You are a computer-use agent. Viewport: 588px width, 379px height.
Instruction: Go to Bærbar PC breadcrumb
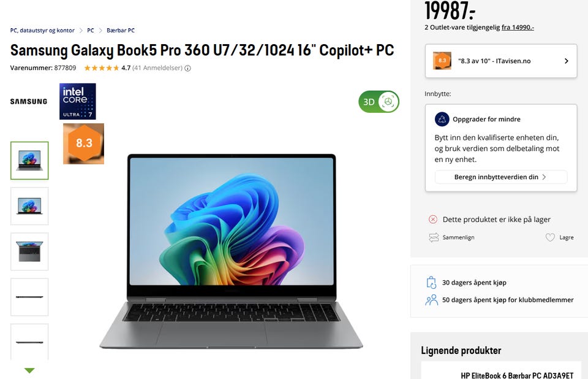pos(121,31)
